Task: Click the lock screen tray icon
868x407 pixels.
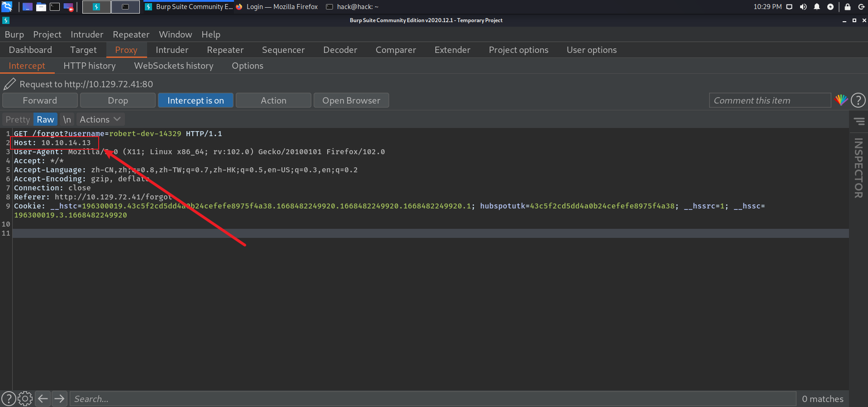Action: click(x=848, y=7)
